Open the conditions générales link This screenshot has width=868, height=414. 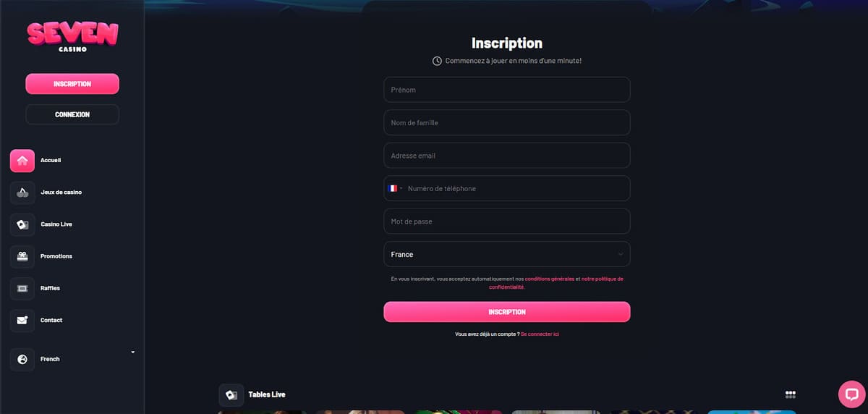pyautogui.click(x=550, y=279)
